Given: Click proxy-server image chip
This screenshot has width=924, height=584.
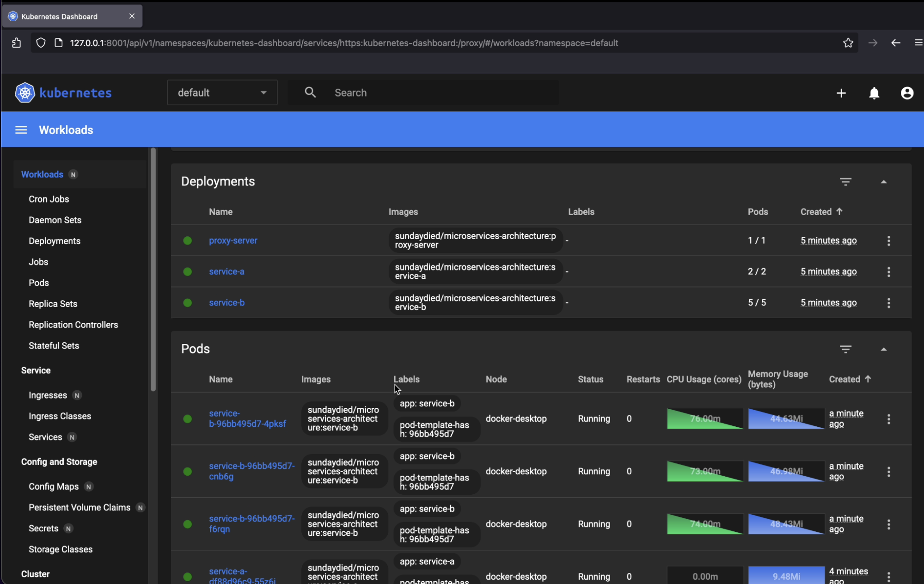Looking at the screenshot, I should click(476, 240).
